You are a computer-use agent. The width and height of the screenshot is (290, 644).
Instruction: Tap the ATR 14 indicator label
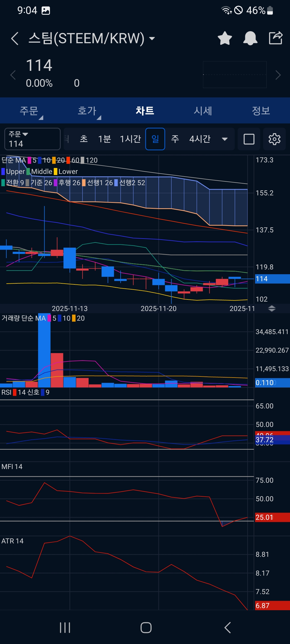(x=12, y=541)
